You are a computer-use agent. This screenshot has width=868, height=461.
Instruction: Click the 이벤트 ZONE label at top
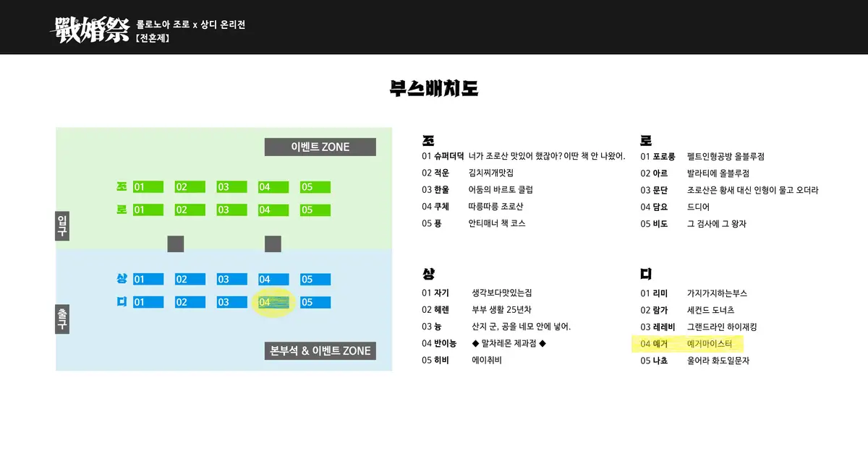tap(320, 147)
